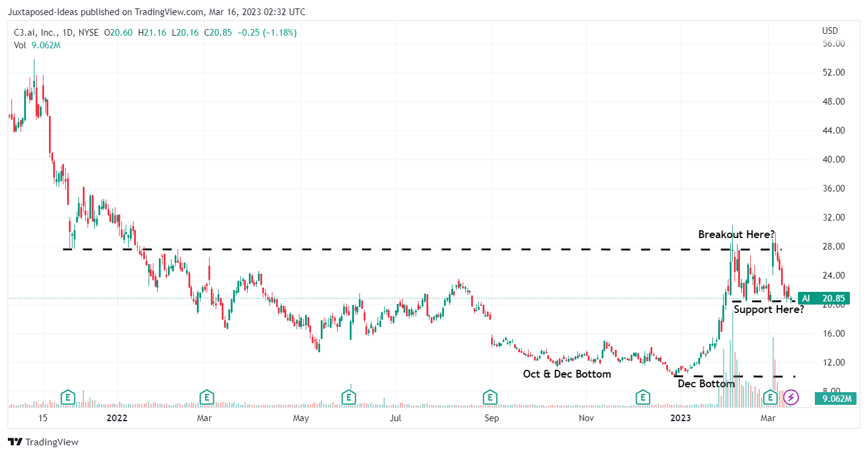This screenshot has height=455, width=868.
Task: Click the 2023 label on time axis
Action: point(681,418)
